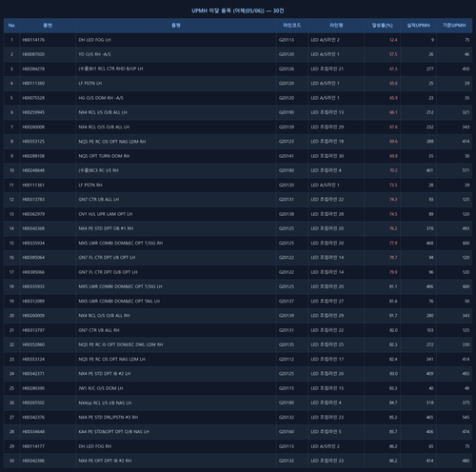Click achievement rate value 70.2

point(393,170)
